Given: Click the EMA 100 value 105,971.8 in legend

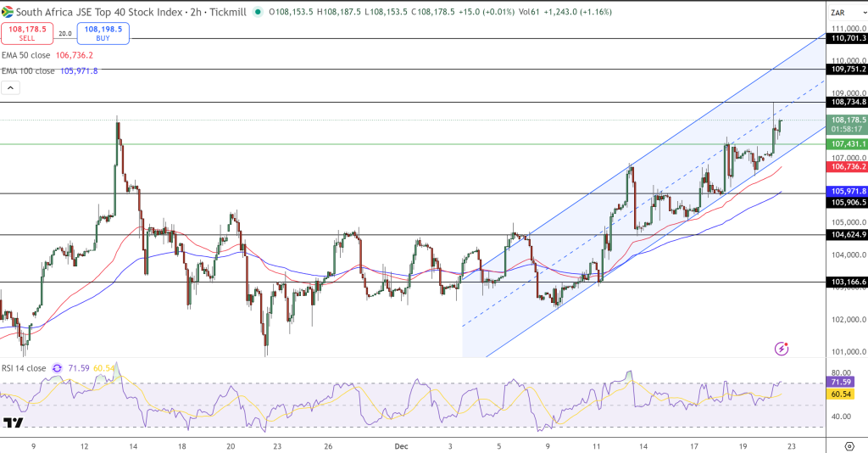Looking at the screenshot, I should pos(79,71).
